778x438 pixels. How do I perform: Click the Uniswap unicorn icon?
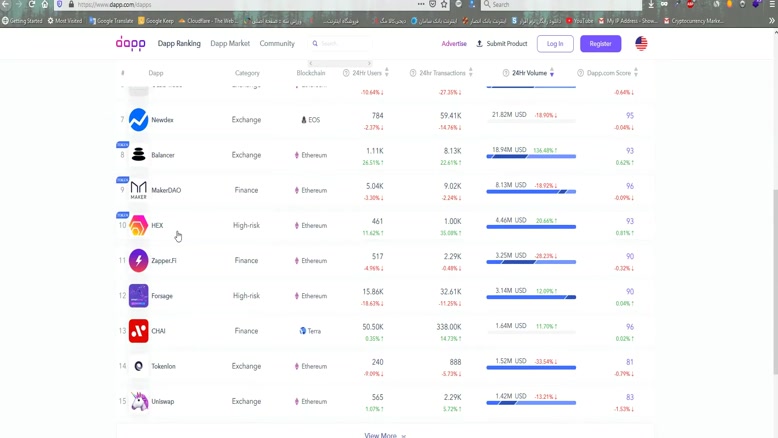click(x=138, y=402)
